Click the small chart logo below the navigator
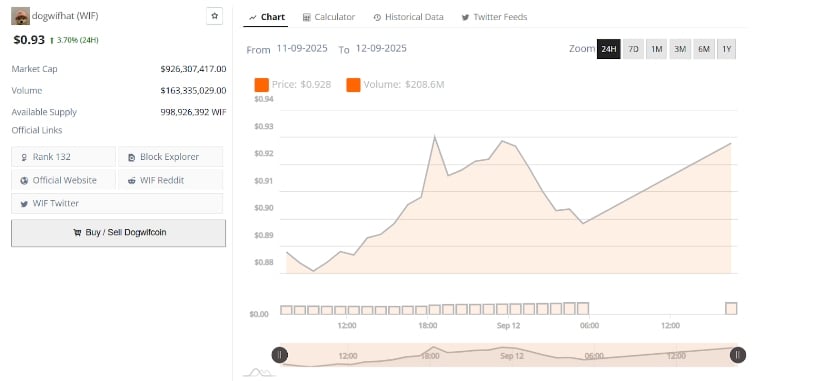This screenshot has width=825, height=381. (259, 372)
